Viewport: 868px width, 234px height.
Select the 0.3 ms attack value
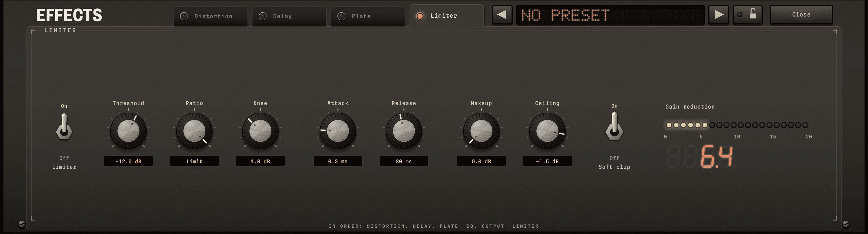(338, 161)
